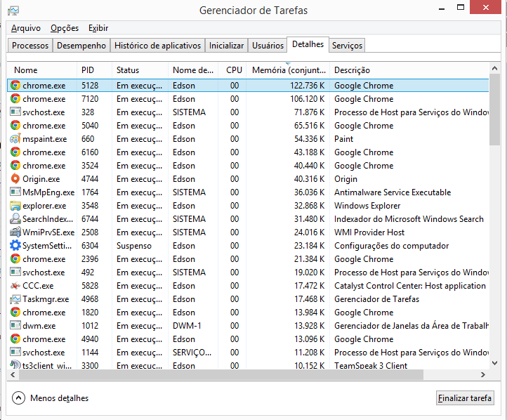Image resolution: width=507 pixels, height=420 pixels.
Task: Select the 122.736 K memory value
Action: tap(307, 86)
